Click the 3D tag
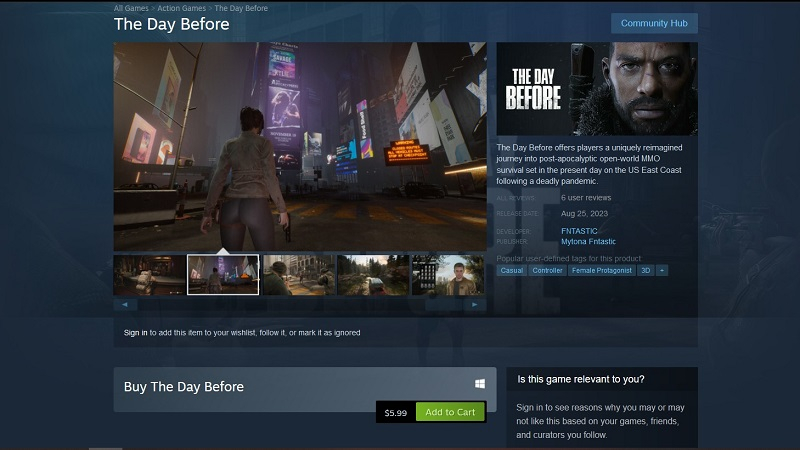This screenshot has width=800, height=450. click(646, 270)
